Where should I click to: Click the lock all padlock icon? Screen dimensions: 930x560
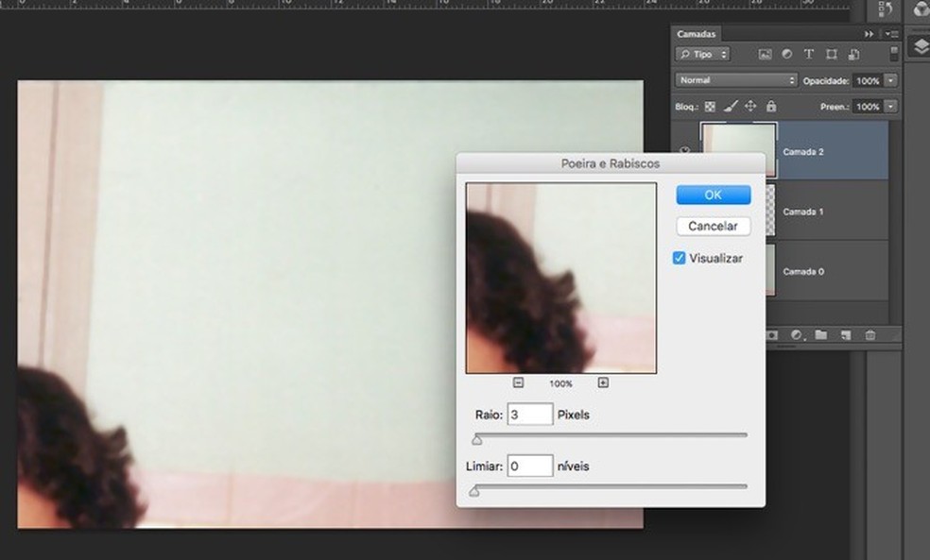tap(770, 107)
